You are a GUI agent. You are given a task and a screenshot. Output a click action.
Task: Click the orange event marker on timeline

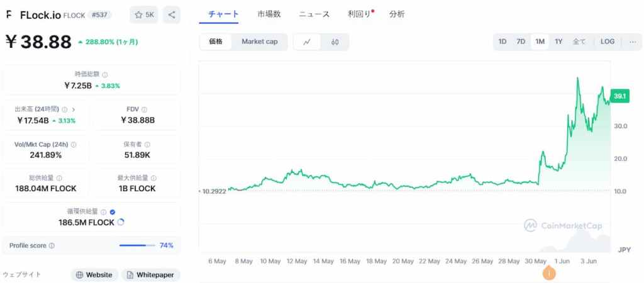point(549,273)
